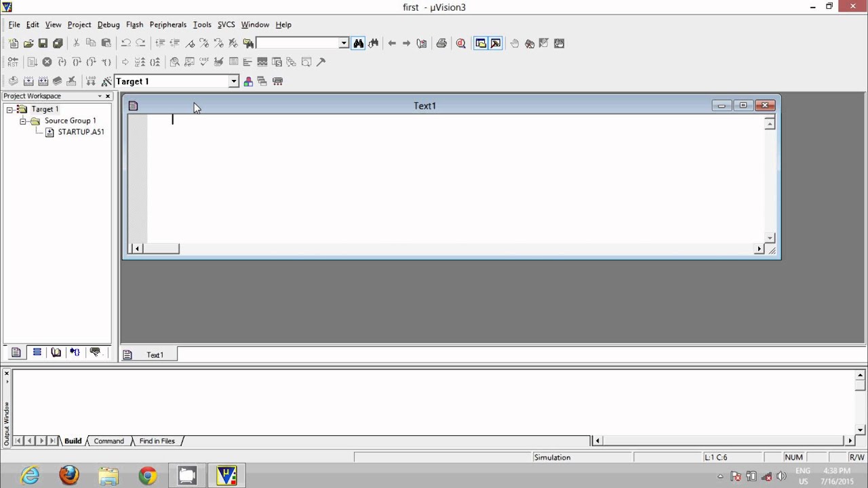Click inside the Text1 editor text area
The image size is (868, 488).
456,179
